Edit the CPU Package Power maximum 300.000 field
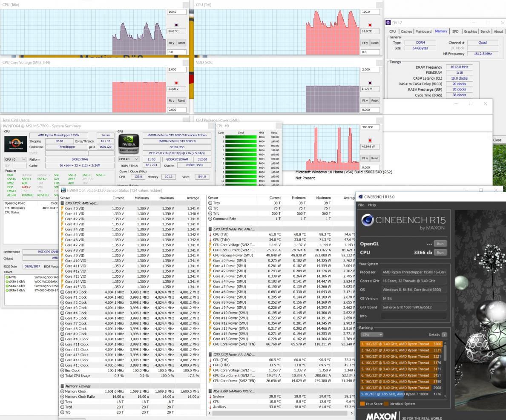The image size is (506, 420). (370, 127)
